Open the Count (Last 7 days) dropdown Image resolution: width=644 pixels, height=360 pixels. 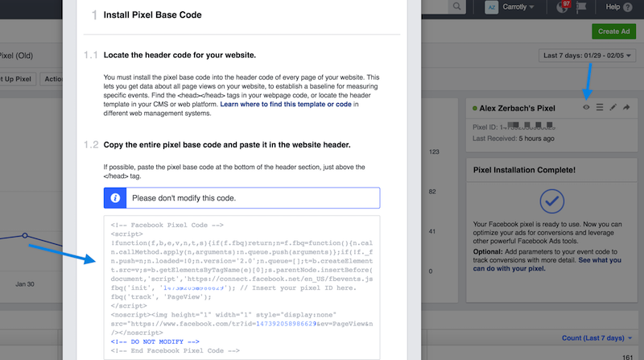(x=597, y=337)
